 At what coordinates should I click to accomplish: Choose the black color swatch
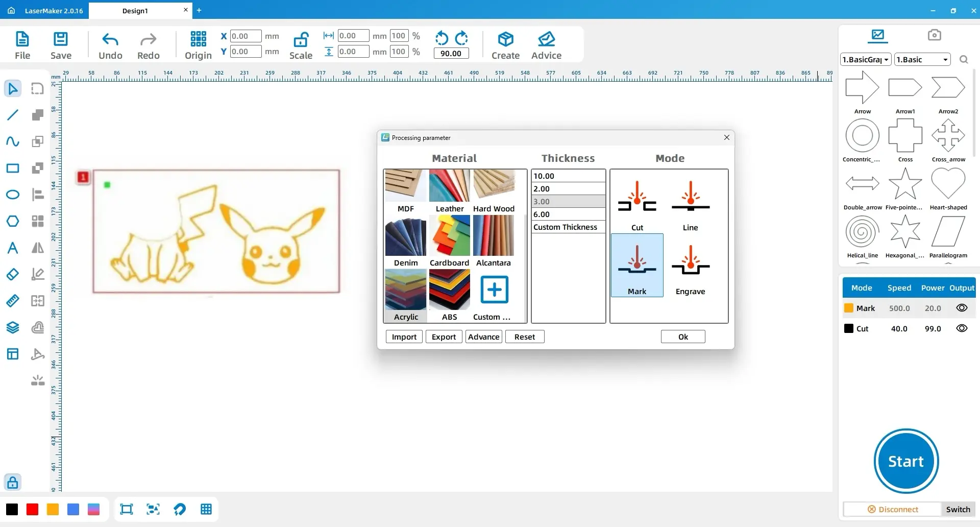(12, 509)
